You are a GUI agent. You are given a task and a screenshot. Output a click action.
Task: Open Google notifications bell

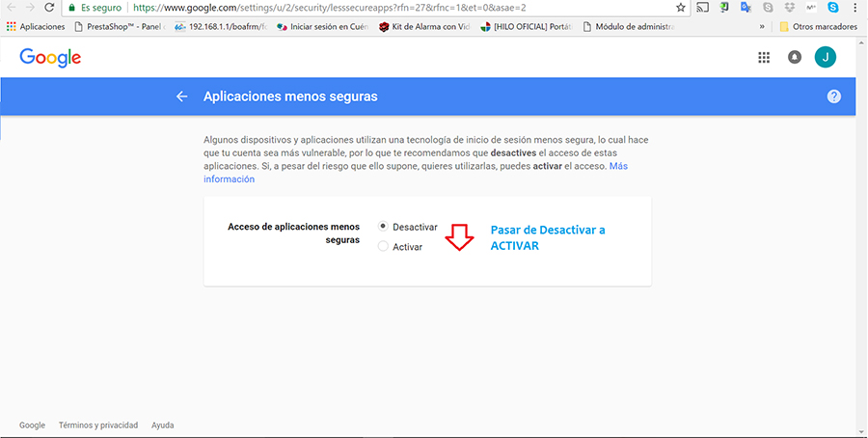coord(795,58)
